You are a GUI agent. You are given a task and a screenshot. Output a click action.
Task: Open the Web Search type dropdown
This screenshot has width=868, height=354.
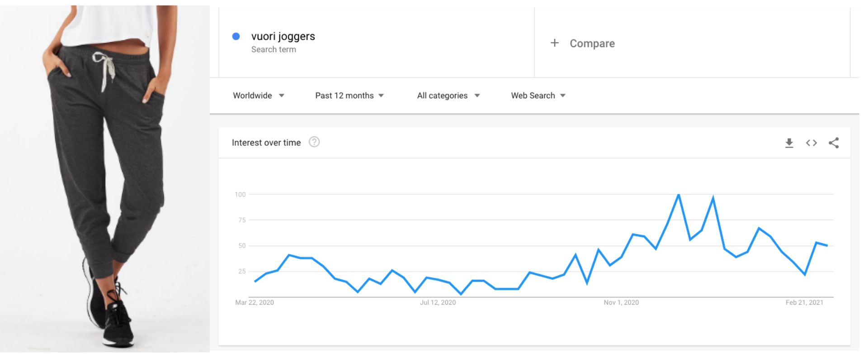pyautogui.click(x=538, y=96)
